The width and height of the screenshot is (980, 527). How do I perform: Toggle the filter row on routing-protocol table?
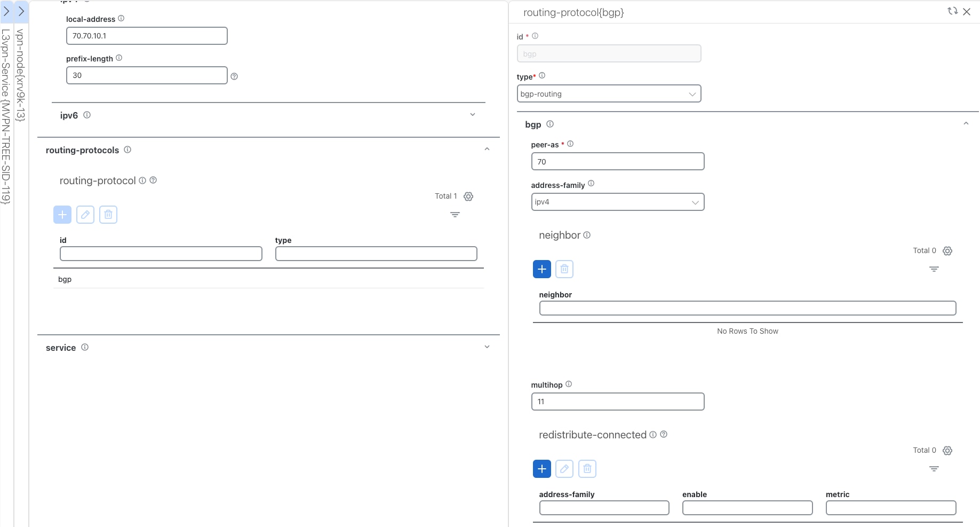455,215
